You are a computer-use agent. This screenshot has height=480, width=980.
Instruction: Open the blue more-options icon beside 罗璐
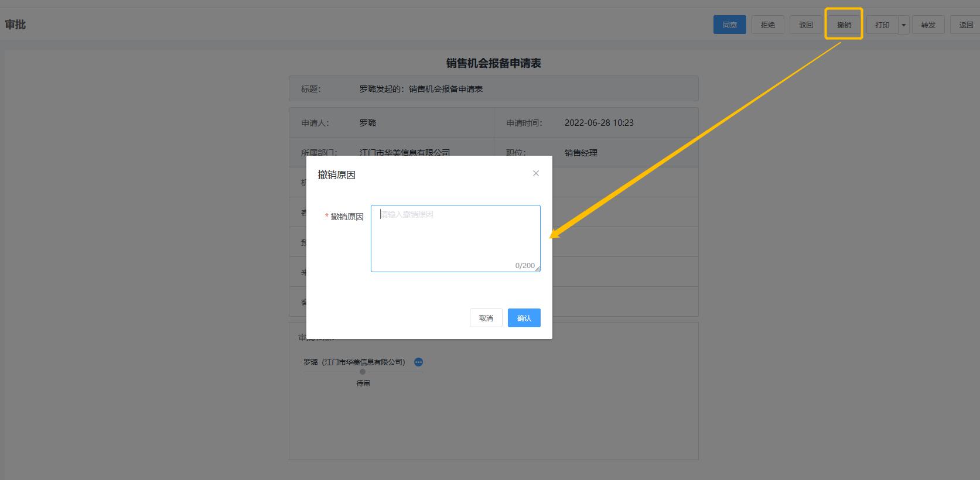pyautogui.click(x=418, y=362)
